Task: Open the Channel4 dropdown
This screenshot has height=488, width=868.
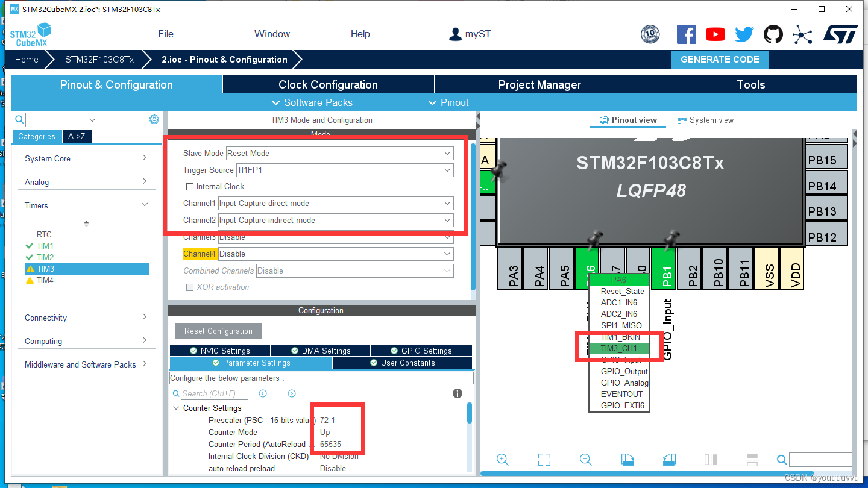Action: tap(336, 254)
